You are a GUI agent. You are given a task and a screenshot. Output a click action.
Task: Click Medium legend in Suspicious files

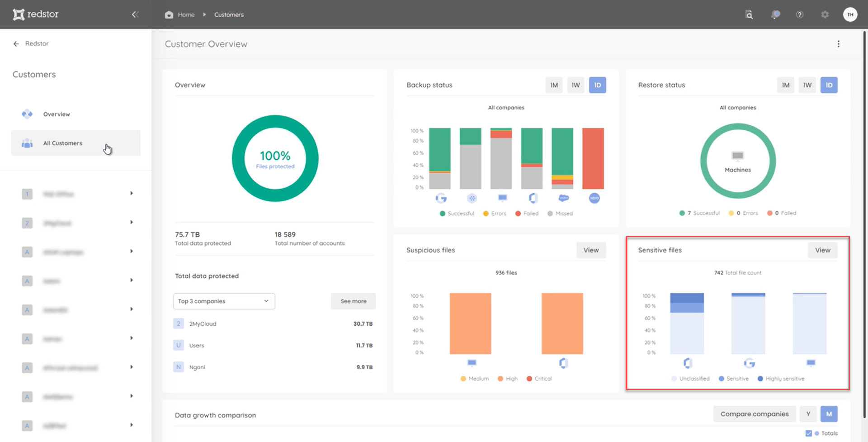(x=475, y=379)
